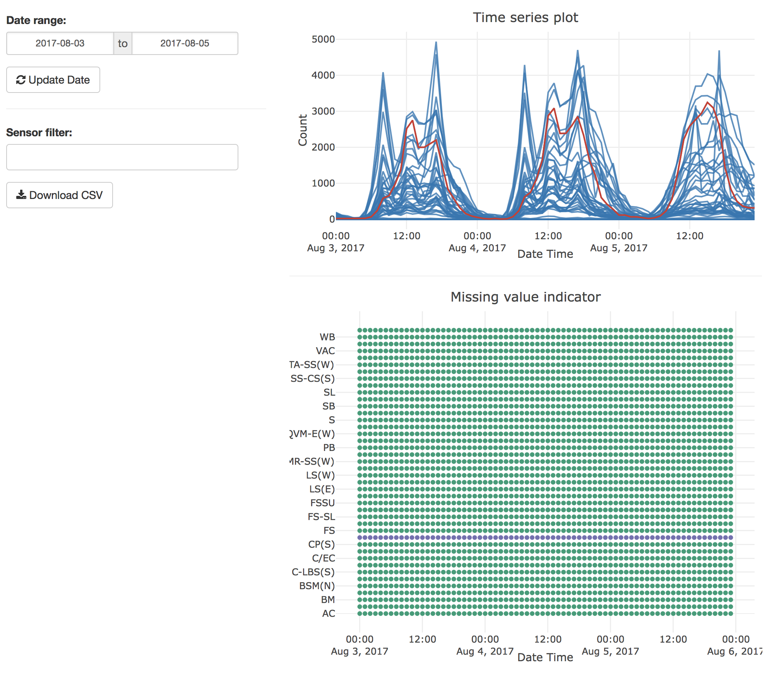Open the start date 2017-08-03 field
This screenshot has height=679, width=784.
[x=60, y=43]
